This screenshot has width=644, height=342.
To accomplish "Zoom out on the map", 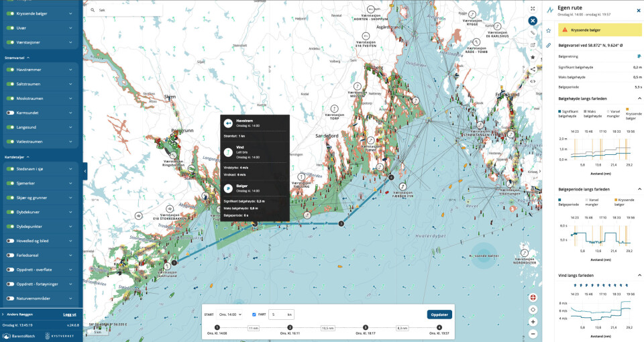I will click(533, 333).
